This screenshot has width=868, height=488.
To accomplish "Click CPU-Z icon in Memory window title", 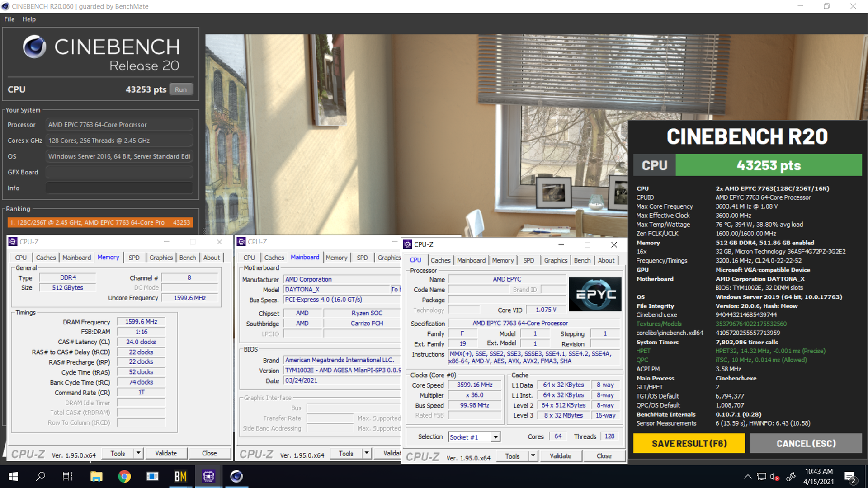I will (x=13, y=242).
